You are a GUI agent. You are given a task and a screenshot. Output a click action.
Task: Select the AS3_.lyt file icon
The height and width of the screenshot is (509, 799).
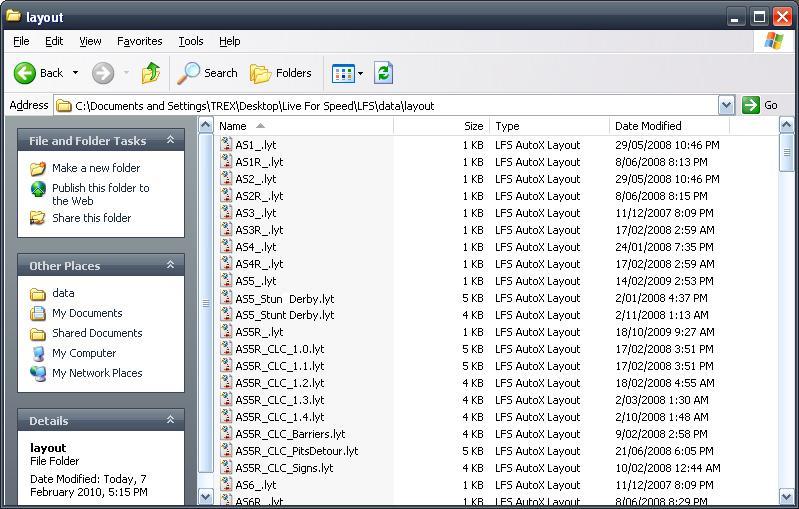pyautogui.click(x=226, y=212)
